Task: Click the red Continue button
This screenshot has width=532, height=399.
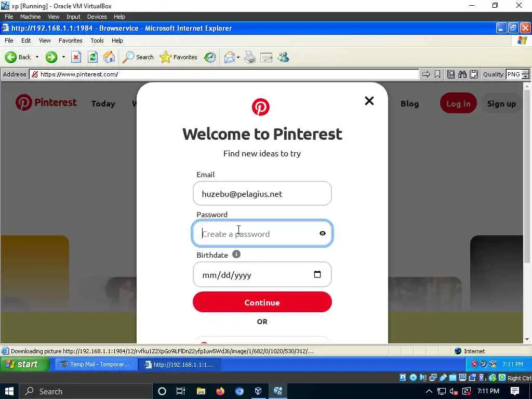Action: click(262, 302)
